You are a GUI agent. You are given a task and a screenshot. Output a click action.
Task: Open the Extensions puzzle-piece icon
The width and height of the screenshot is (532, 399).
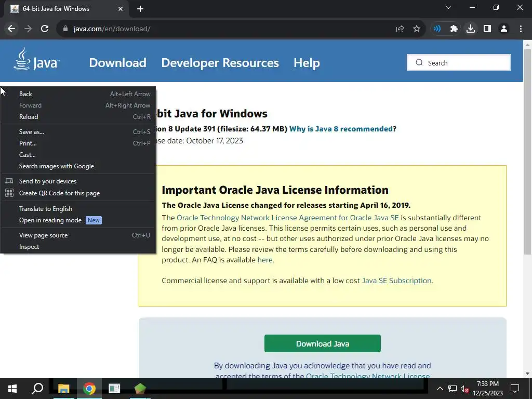coord(454,29)
